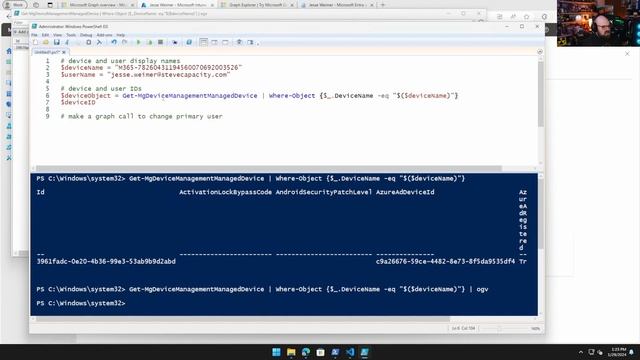
Task: Click device Id 3961fadc value in console
Action: [106, 262]
